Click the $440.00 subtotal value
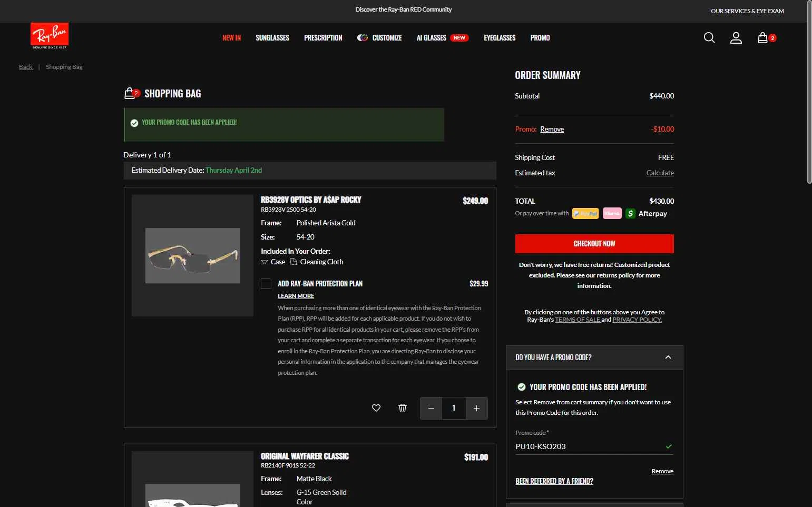Image resolution: width=812 pixels, height=507 pixels. (661, 96)
